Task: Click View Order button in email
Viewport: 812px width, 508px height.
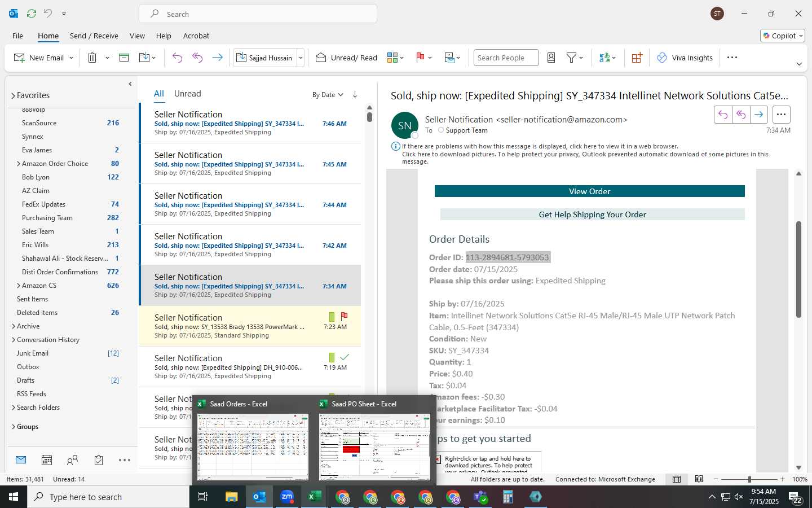Action: (x=589, y=191)
